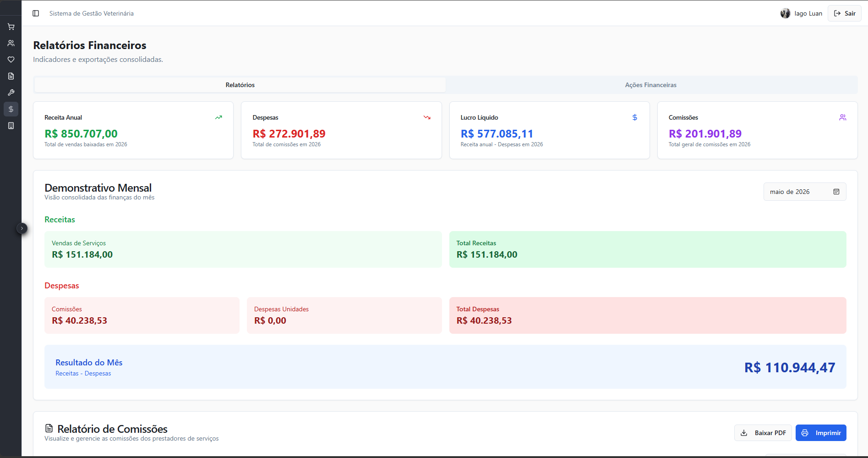Click the green Receitas section label
868x458 pixels.
(x=60, y=220)
